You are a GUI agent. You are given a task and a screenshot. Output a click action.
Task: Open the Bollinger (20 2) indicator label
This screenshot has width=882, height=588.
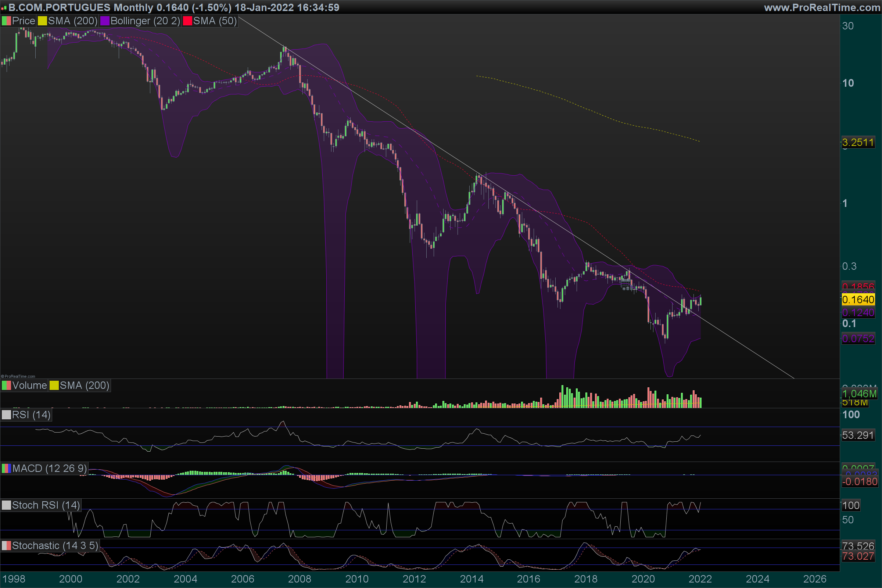click(x=145, y=21)
